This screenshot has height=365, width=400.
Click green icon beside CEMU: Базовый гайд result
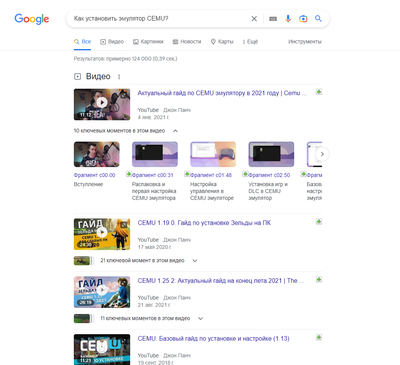pos(319,337)
